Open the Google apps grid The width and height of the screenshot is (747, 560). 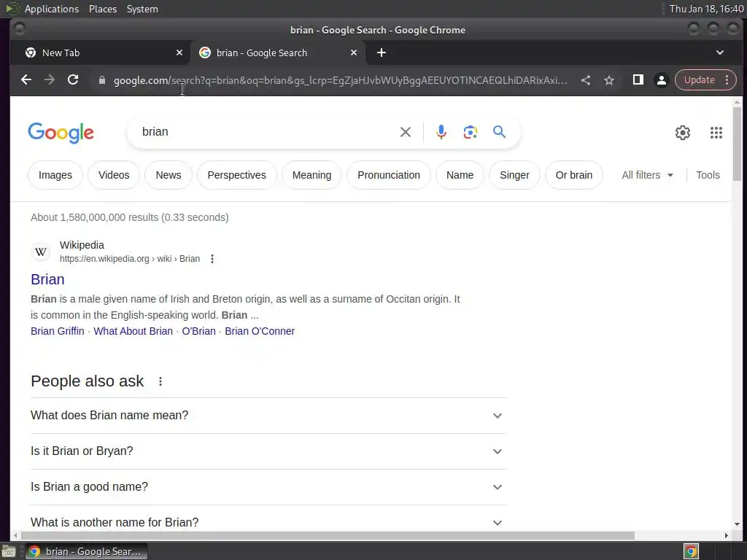[716, 133]
